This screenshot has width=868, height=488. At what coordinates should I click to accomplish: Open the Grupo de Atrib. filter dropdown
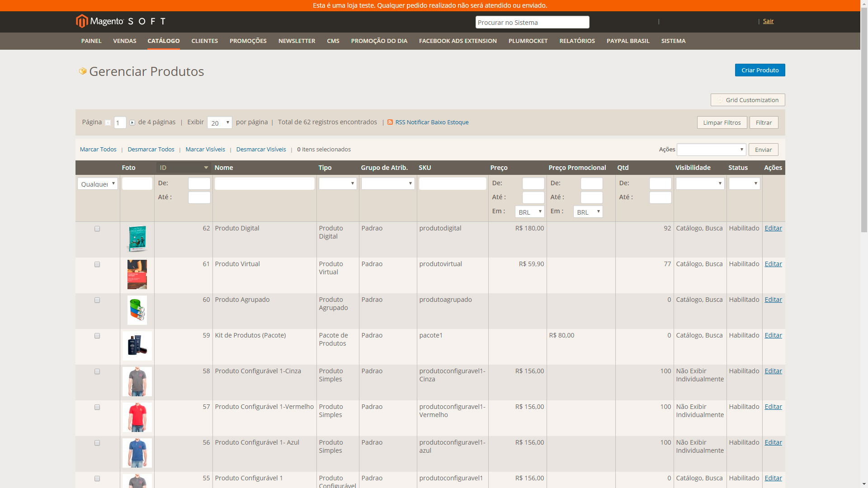pyautogui.click(x=388, y=183)
